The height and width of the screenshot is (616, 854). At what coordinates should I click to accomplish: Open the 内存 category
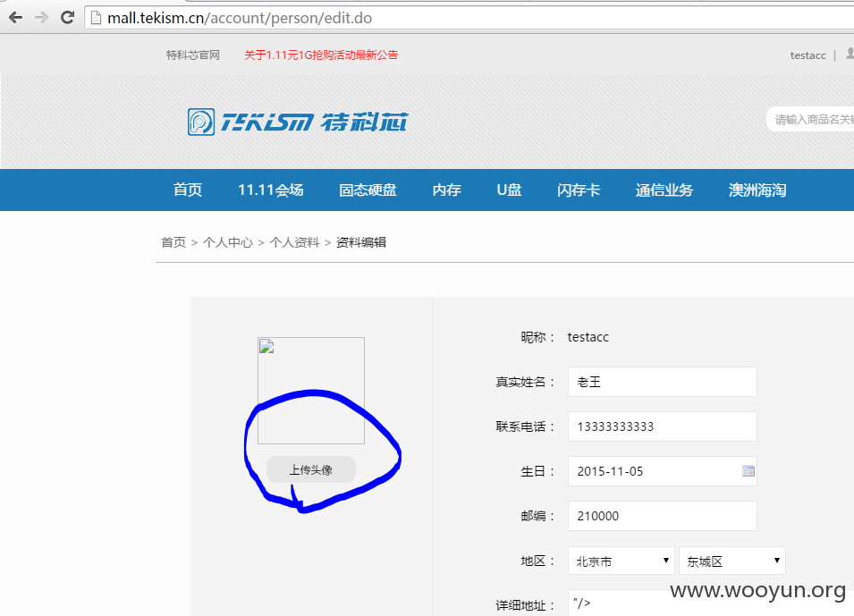446,190
